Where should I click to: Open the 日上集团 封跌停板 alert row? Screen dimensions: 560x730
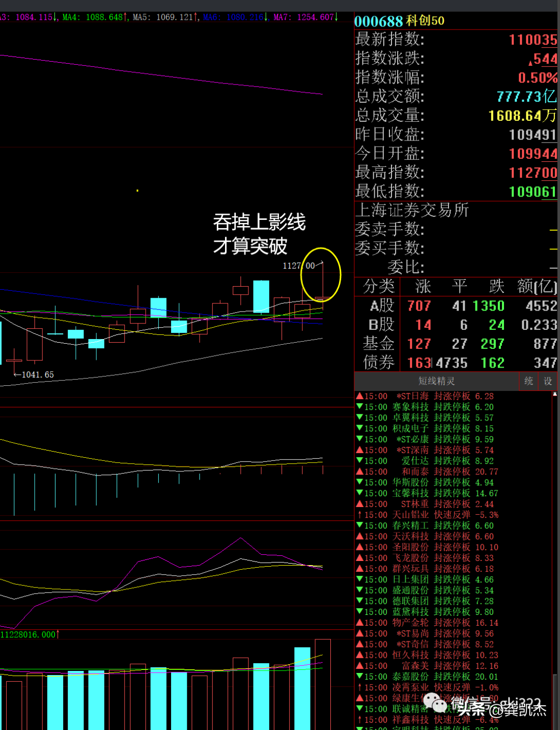[425, 580]
